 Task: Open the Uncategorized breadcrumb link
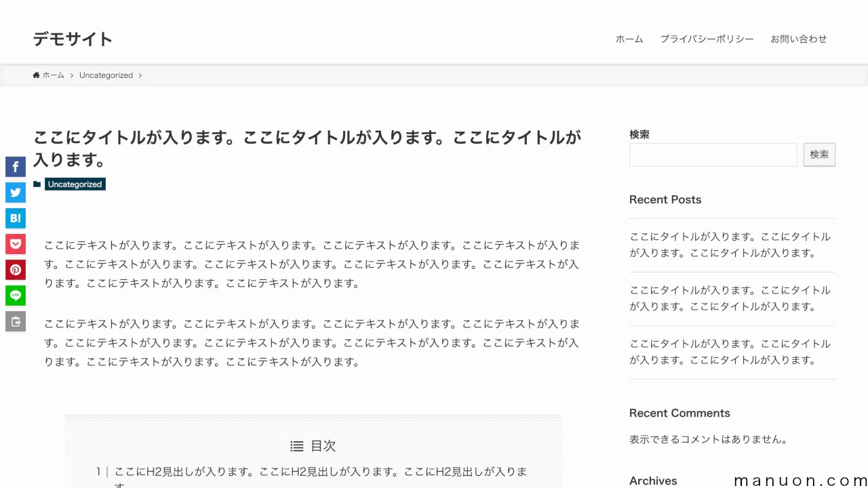(106, 75)
